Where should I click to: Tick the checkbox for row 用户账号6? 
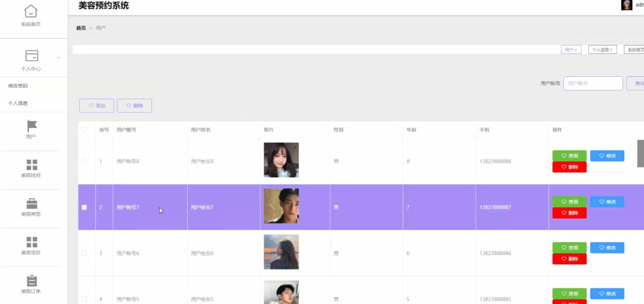pos(84,253)
